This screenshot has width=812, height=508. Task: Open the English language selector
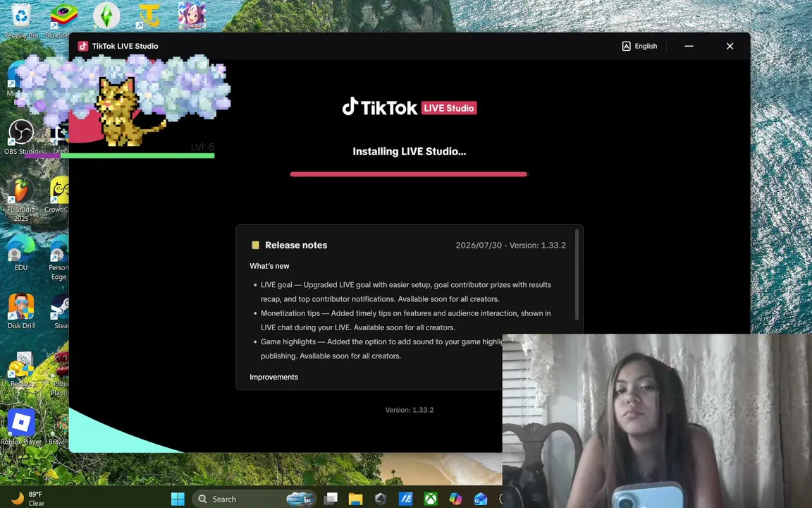639,46
